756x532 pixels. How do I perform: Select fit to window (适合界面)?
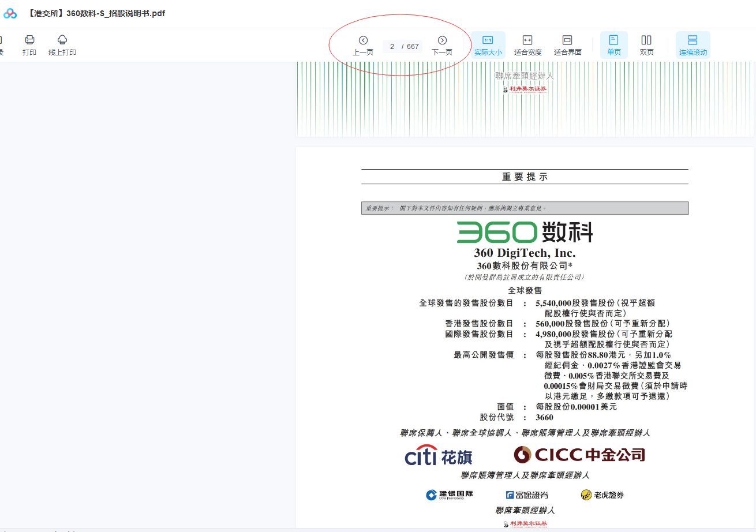[x=567, y=44]
